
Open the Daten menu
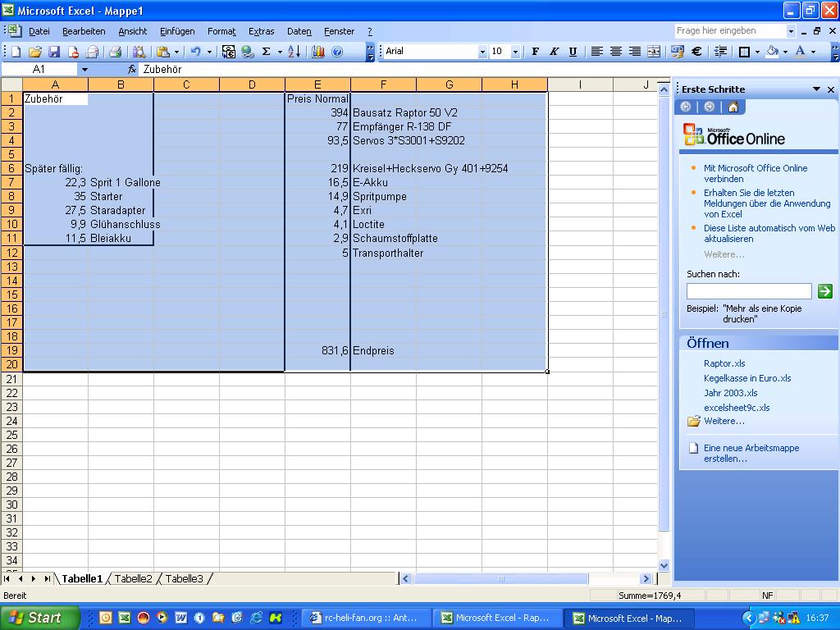299,31
